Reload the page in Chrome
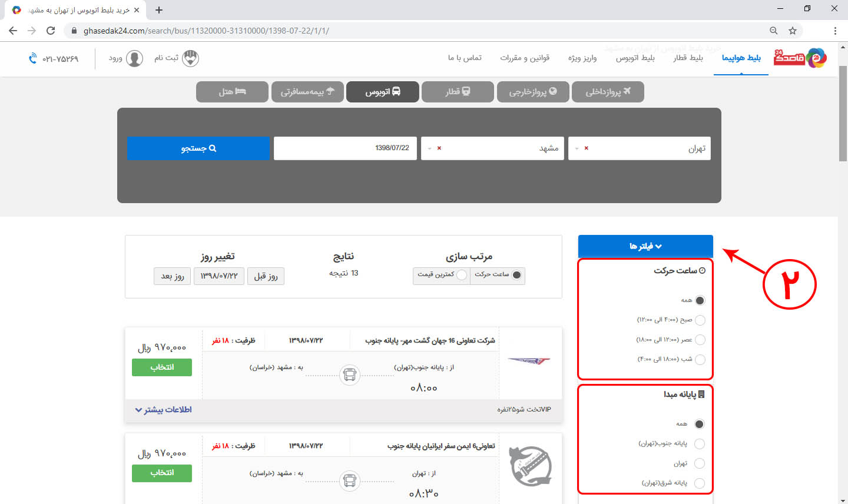The height and width of the screenshot is (504, 848). (x=51, y=31)
